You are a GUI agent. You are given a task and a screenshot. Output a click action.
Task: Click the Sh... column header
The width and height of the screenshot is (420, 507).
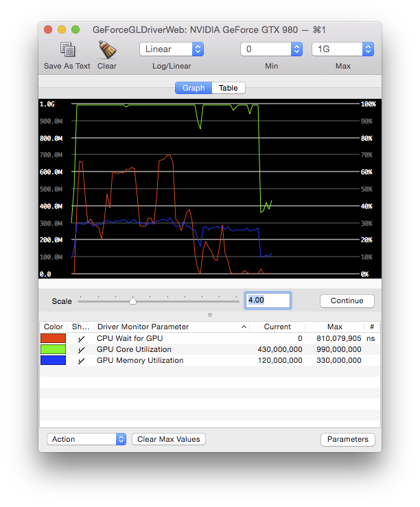[x=80, y=327]
